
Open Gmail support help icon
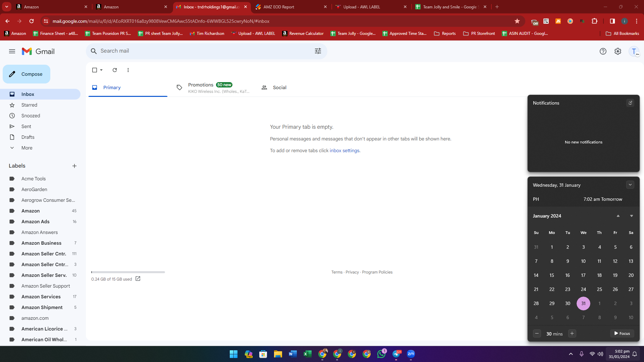coord(603,51)
